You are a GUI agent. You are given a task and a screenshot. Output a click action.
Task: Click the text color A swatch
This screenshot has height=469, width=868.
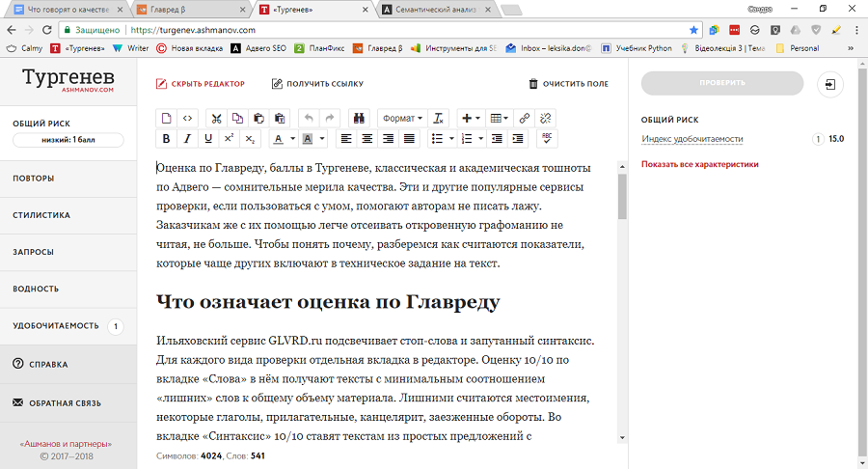(279, 139)
